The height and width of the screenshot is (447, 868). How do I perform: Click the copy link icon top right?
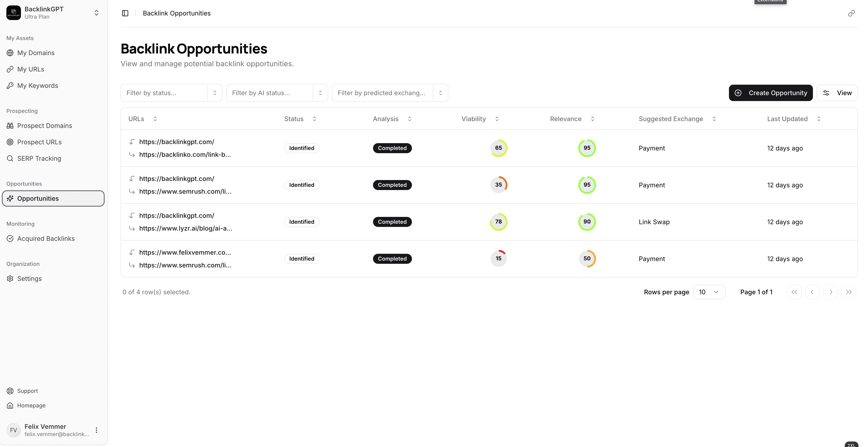(x=851, y=13)
